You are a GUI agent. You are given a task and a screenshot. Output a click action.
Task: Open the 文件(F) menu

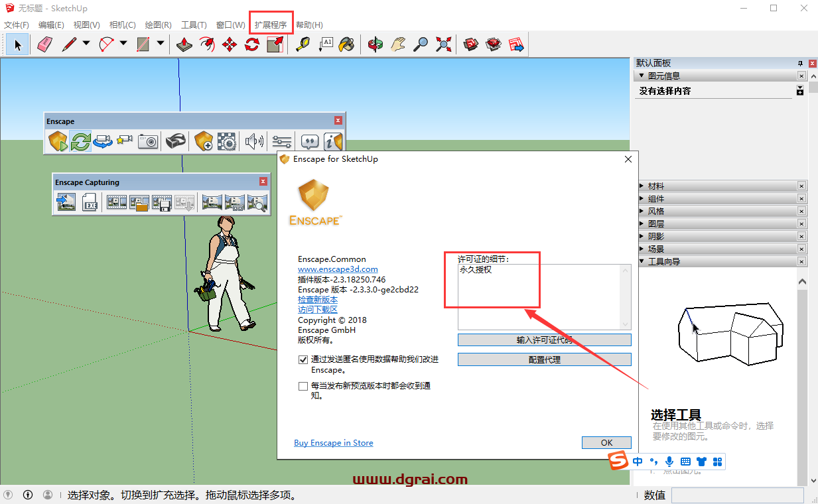pos(17,25)
